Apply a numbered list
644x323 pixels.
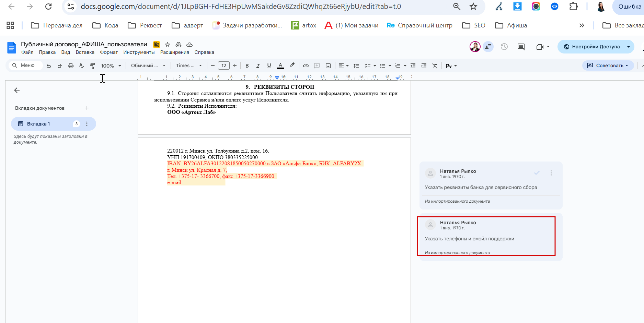click(398, 66)
